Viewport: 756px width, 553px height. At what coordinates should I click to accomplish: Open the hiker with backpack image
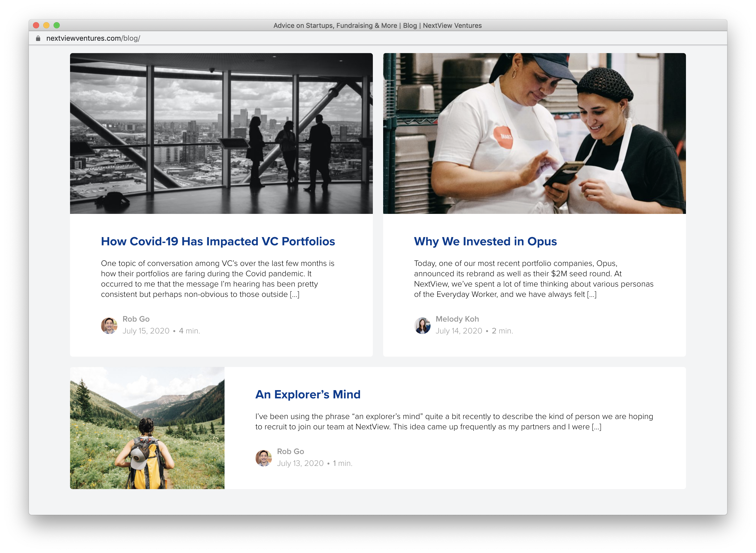(x=147, y=428)
